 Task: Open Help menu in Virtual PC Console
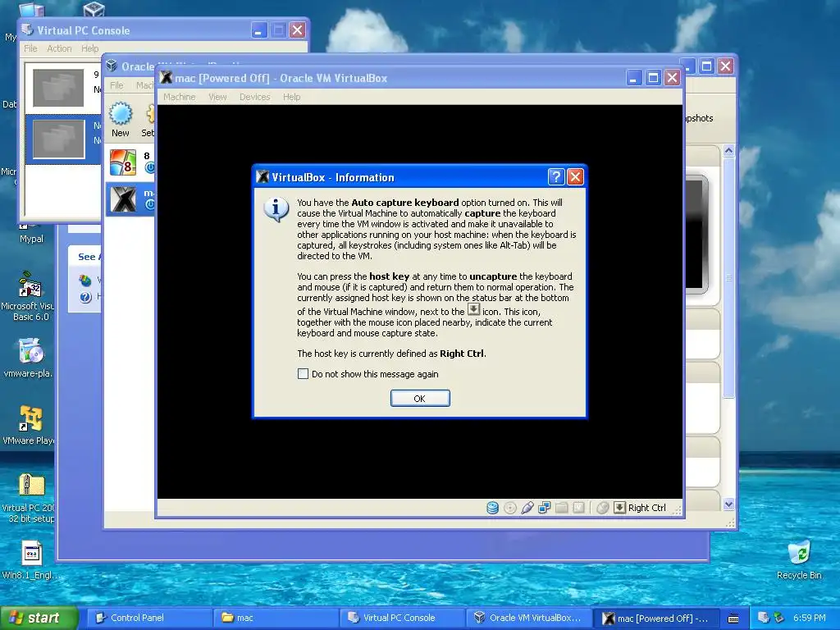90,48
